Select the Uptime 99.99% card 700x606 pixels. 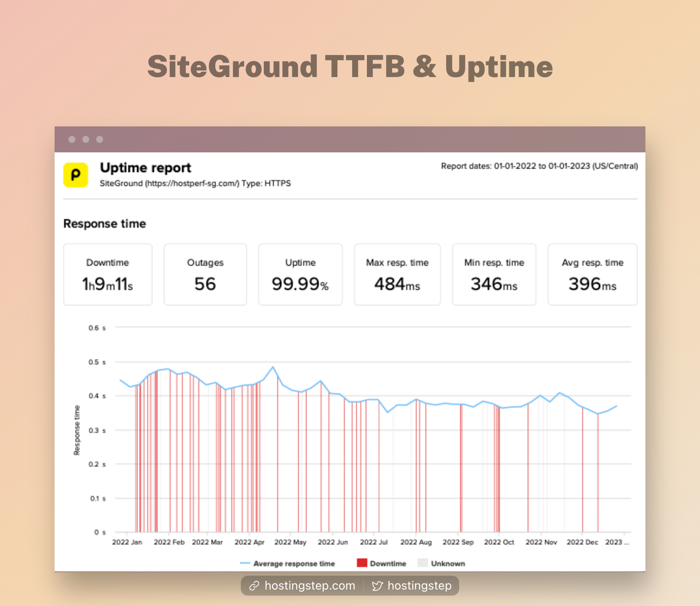(300, 274)
